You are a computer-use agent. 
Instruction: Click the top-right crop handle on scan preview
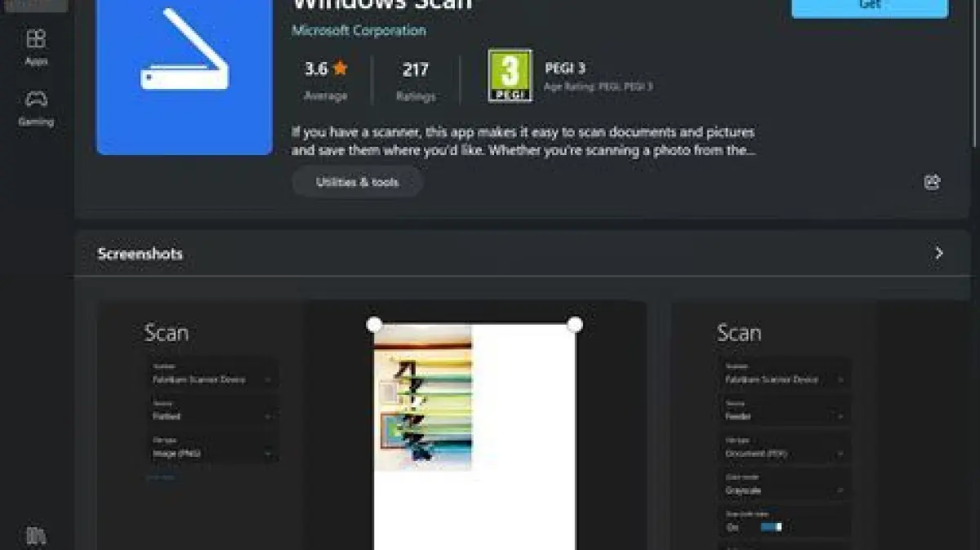coord(575,325)
